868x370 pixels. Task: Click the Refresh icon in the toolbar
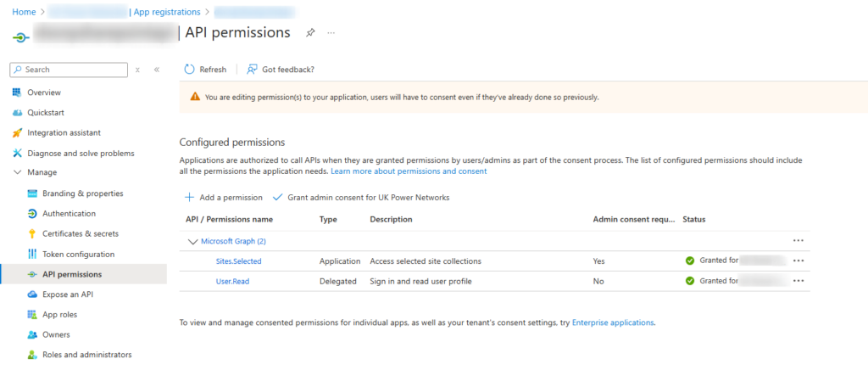189,70
